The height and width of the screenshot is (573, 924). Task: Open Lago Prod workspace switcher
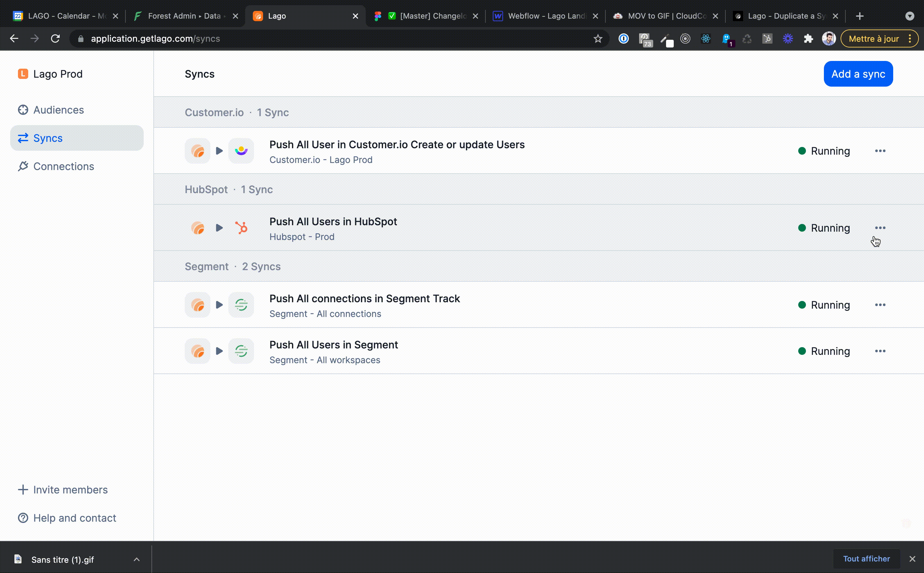50,74
